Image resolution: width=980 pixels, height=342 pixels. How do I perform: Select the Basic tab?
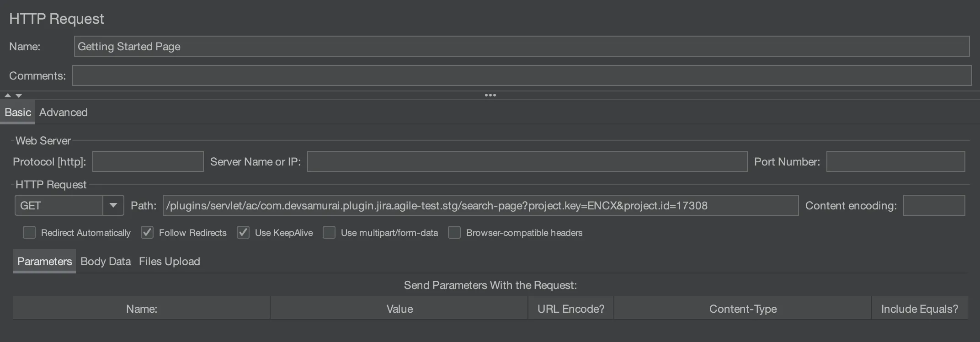pyautogui.click(x=18, y=112)
